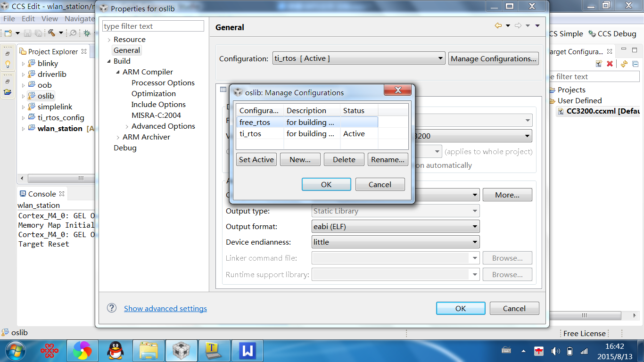
Task: Click the Save All toolbar icon
Action: pos(38,33)
